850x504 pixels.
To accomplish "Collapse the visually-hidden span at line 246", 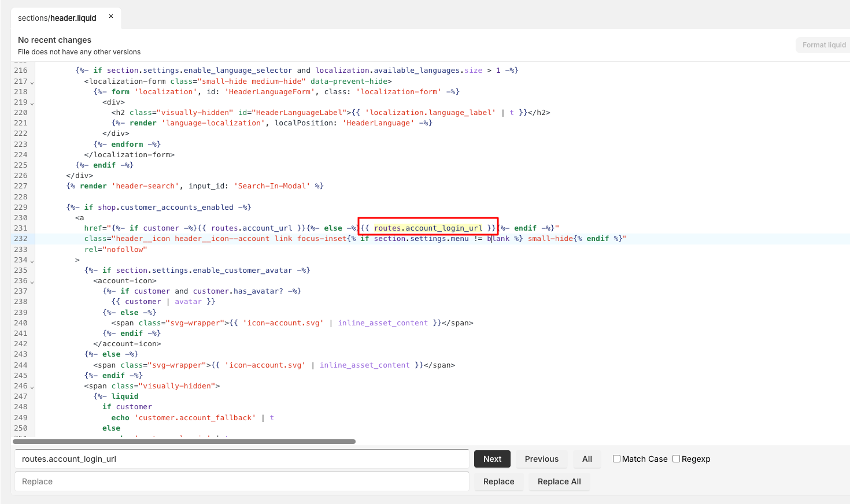I will coord(32,387).
